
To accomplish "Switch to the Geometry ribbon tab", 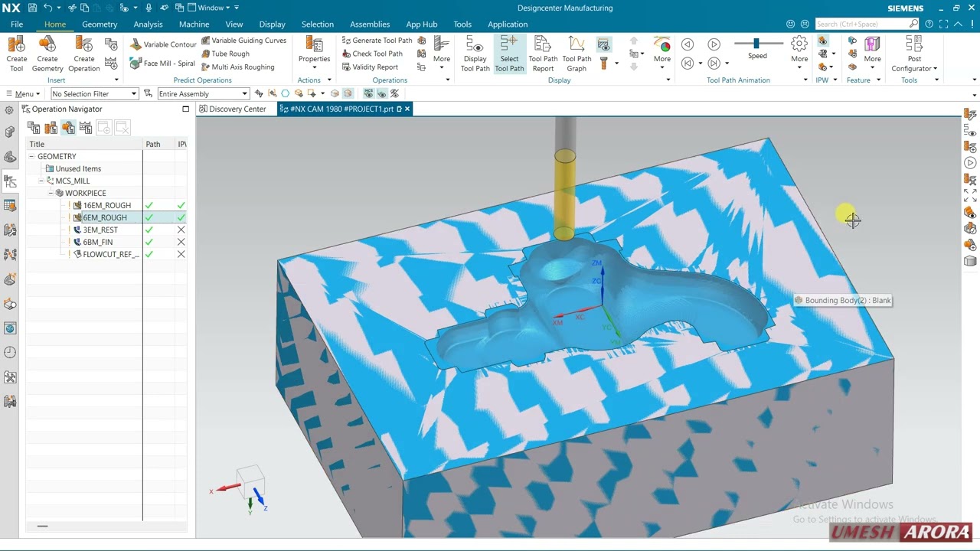I will pyautogui.click(x=100, y=24).
